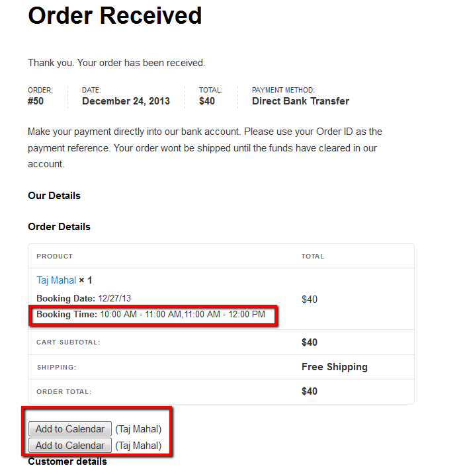Click the Order Details heading
The image size is (463, 476).
click(x=59, y=227)
